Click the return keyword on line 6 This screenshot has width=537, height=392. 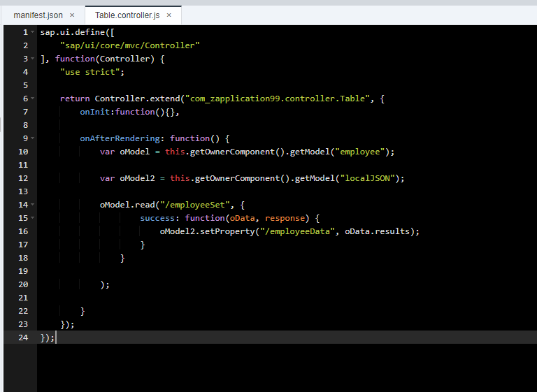[x=75, y=99]
